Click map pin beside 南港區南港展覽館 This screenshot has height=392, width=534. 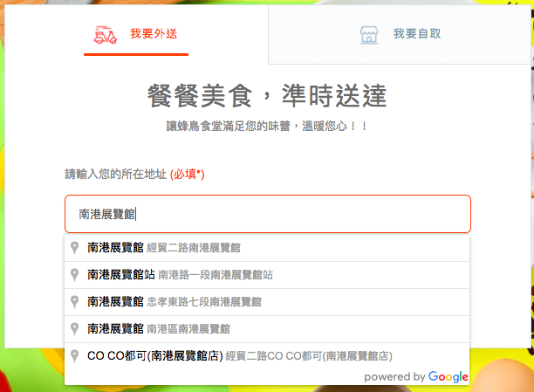[x=74, y=329]
